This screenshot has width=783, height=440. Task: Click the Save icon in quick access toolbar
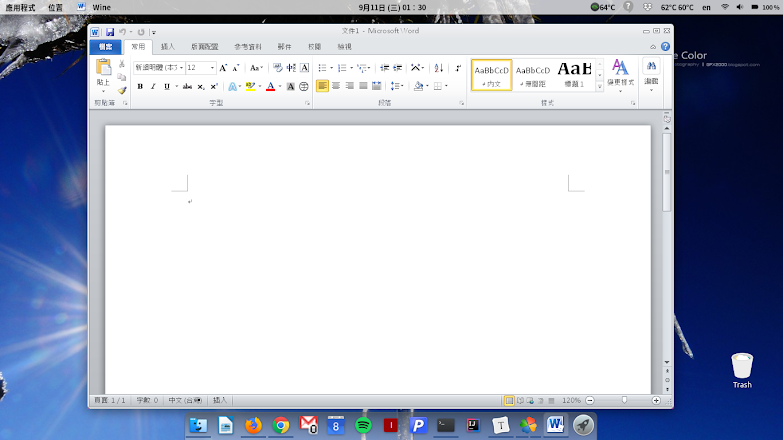pyautogui.click(x=110, y=32)
